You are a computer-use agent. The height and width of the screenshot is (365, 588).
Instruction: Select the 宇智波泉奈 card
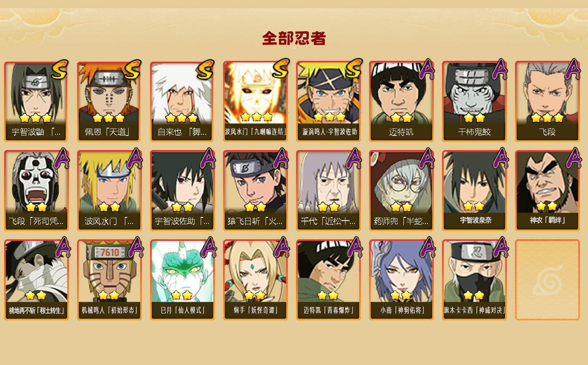[474, 191]
